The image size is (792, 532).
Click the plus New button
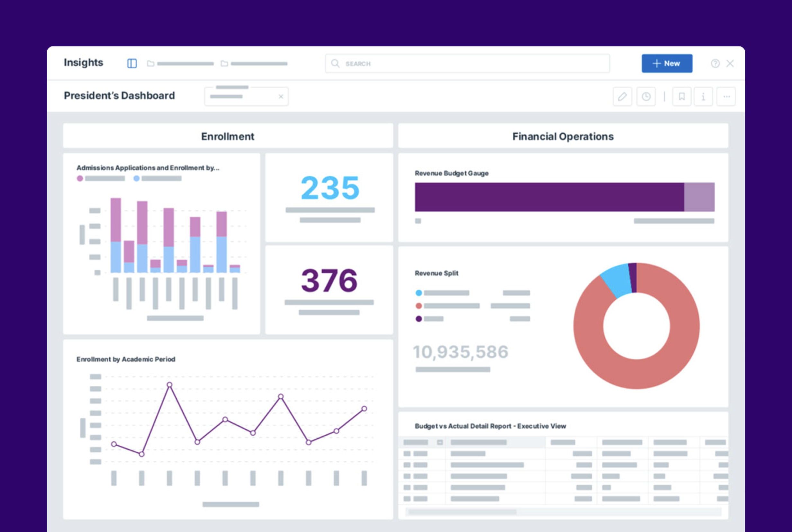667,63
